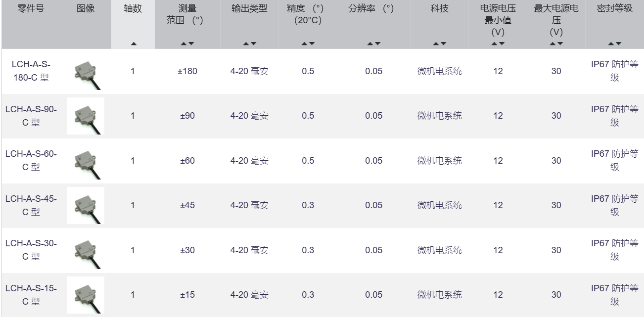
Task: Click the 零件号 column header
Action: (x=31, y=8)
